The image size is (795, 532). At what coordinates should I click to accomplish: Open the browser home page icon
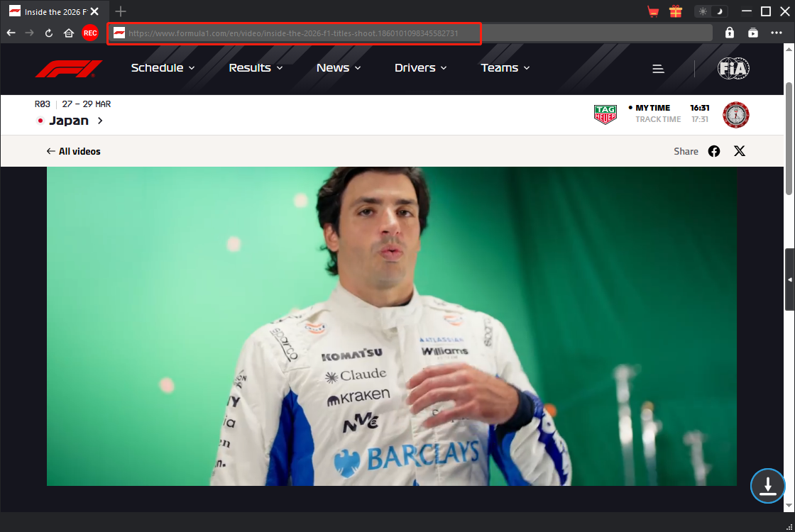click(x=69, y=33)
